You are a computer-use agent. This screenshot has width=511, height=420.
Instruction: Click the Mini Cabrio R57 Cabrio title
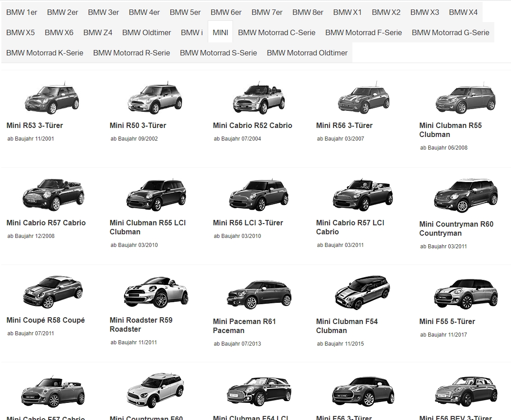tap(46, 223)
